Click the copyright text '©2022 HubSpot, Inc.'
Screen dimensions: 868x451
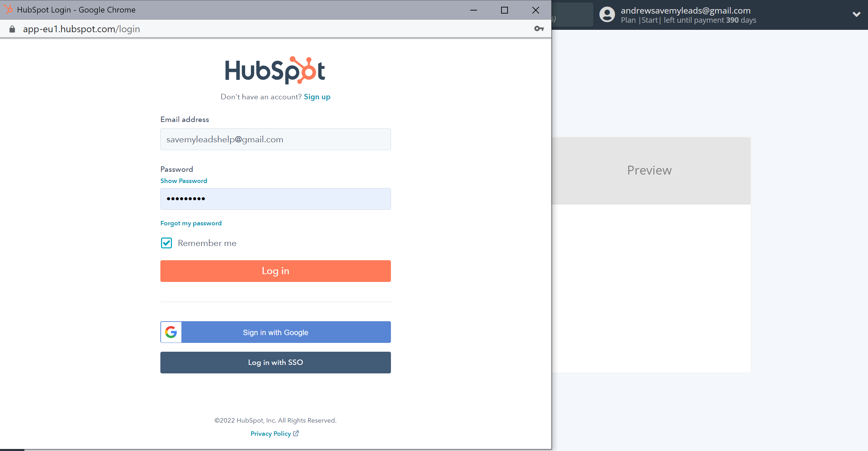pos(245,421)
